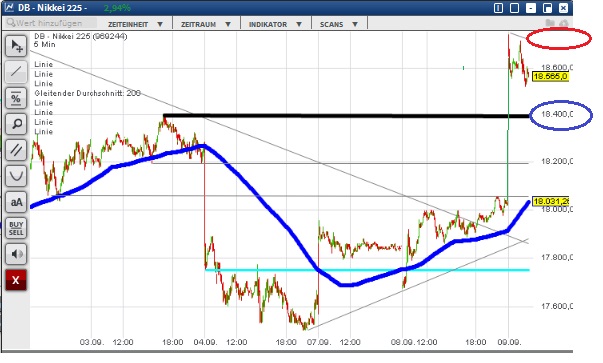
Task: Pick the arc curve drawing tool
Action: pyautogui.click(x=16, y=176)
